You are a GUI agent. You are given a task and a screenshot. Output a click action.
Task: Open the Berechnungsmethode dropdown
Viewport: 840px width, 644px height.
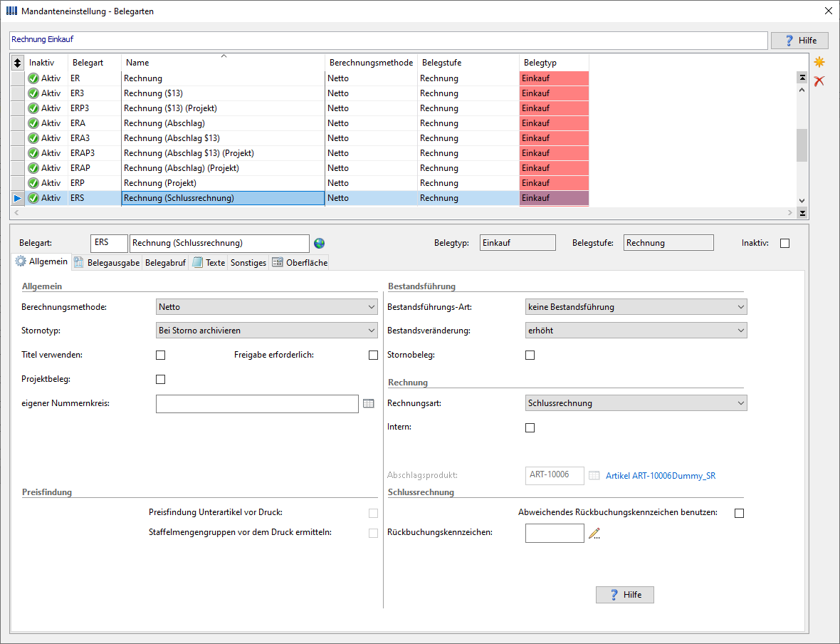click(267, 307)
